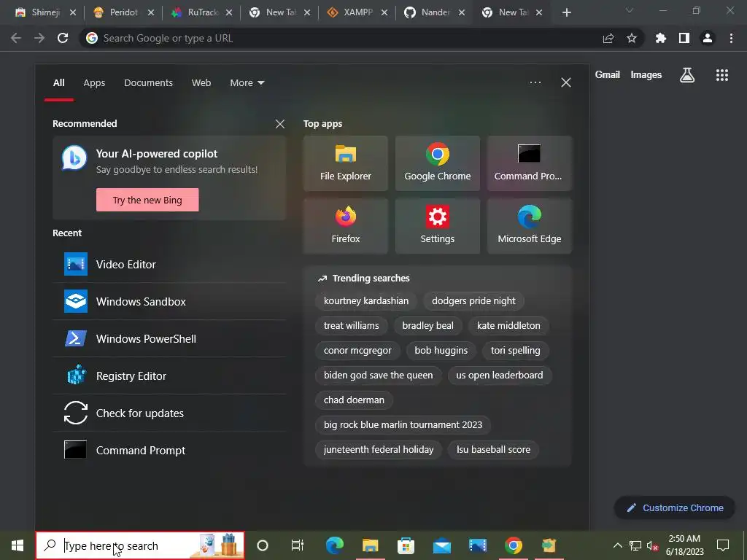Switch to the Apps search tab
Viewport: 747px width, 560px height.
click(x=94, y=83)
